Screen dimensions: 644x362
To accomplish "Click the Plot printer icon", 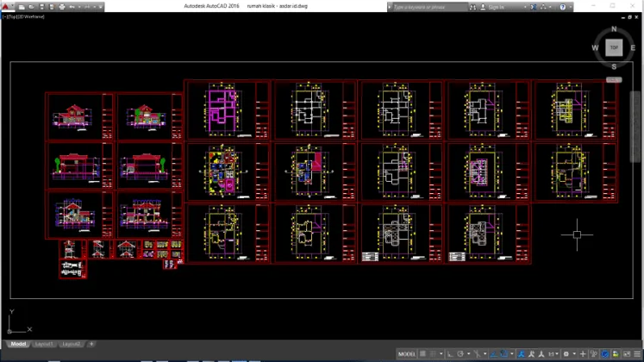I will [x=62, y=7].
